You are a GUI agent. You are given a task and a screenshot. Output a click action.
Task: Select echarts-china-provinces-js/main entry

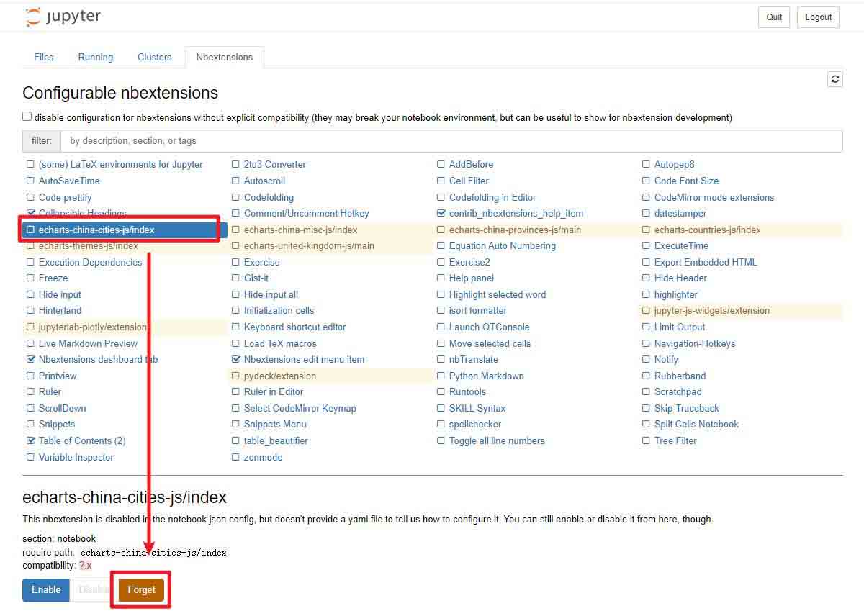point(515,230)
